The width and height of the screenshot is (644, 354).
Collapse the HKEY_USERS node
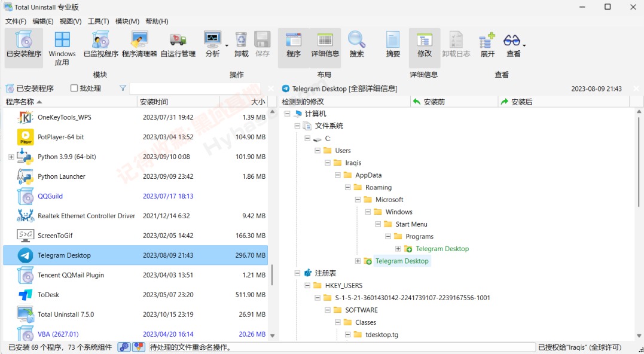[x=307, y=285]
